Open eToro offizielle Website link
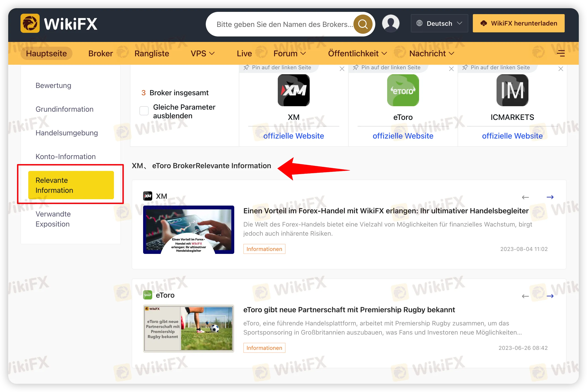The image size is (587, 392). 403,136
